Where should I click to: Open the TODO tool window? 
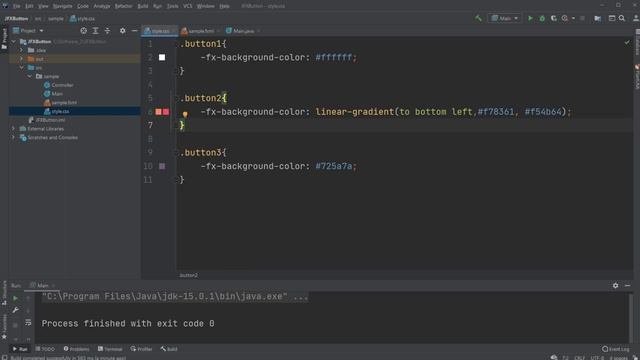click(45, 349)
